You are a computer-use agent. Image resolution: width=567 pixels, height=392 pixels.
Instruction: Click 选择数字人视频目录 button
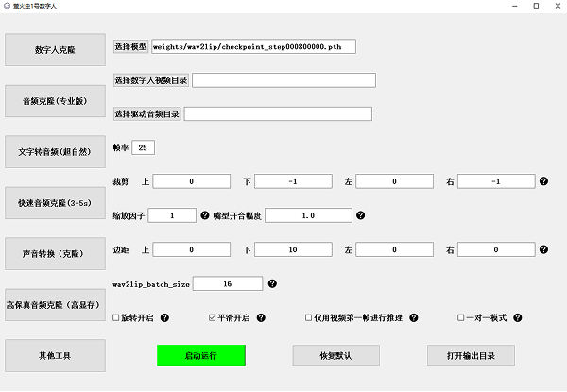[x=151, y=80]
